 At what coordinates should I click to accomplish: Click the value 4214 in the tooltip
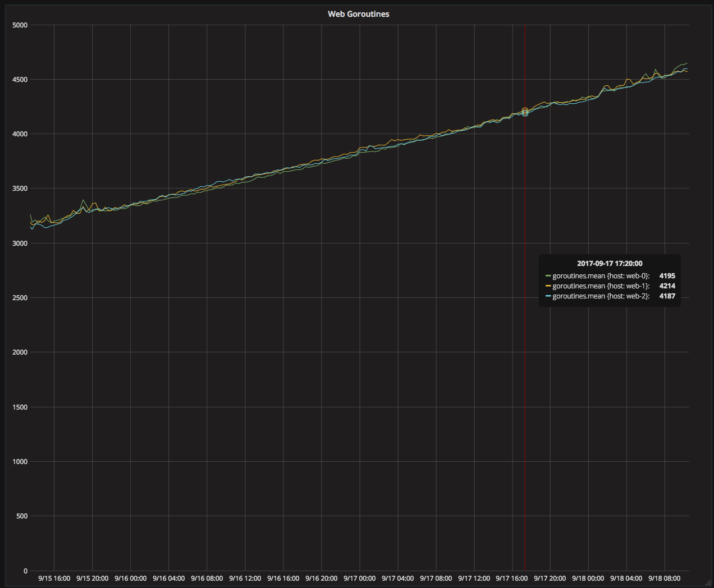point(667,286)
